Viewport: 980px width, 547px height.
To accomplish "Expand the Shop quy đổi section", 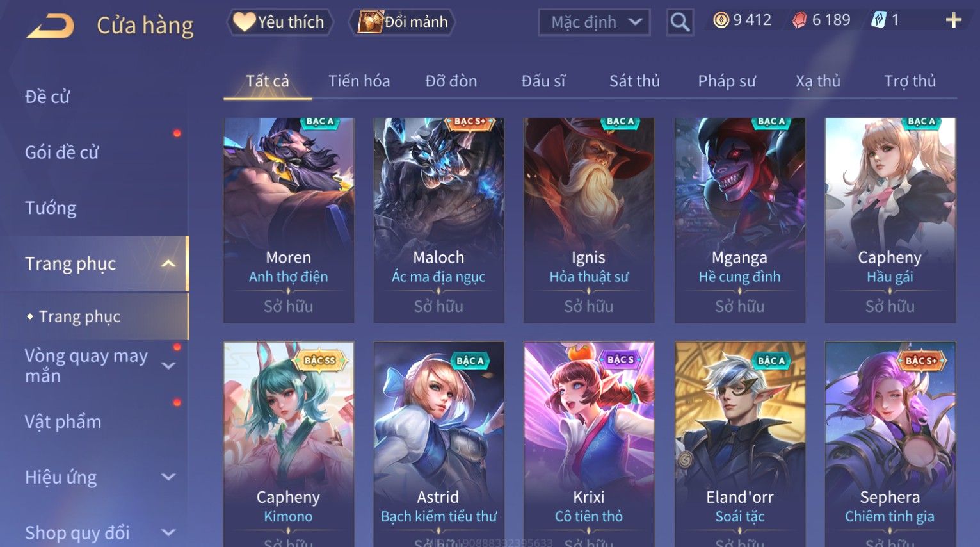I will pyautogui.click(x=168, y=532).
